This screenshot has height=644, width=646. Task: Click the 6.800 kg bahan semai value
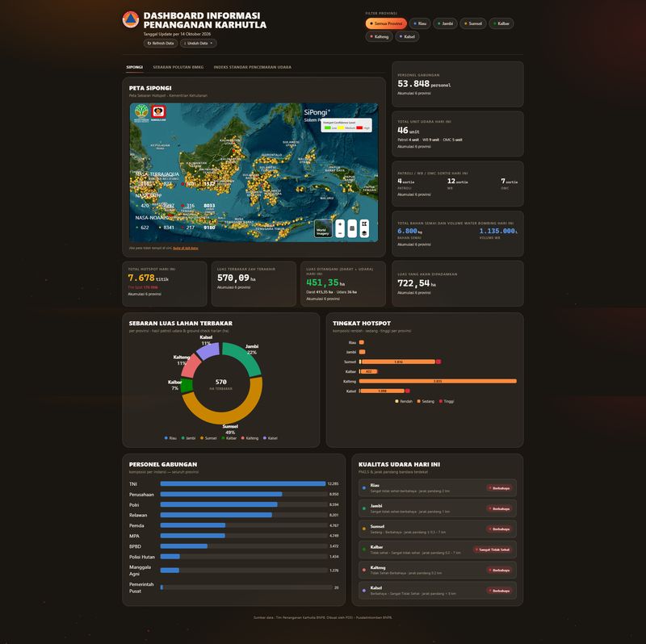coord(409,231)
